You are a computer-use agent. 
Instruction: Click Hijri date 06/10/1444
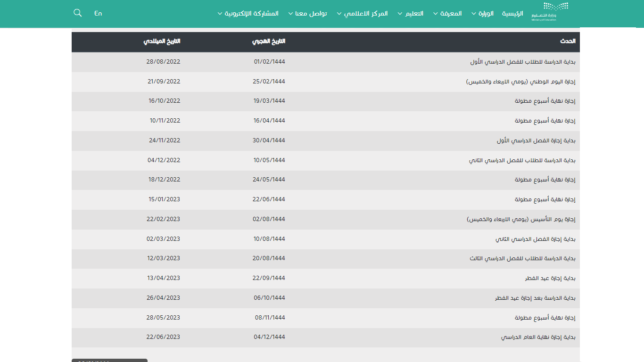click(x=269, y=298)
